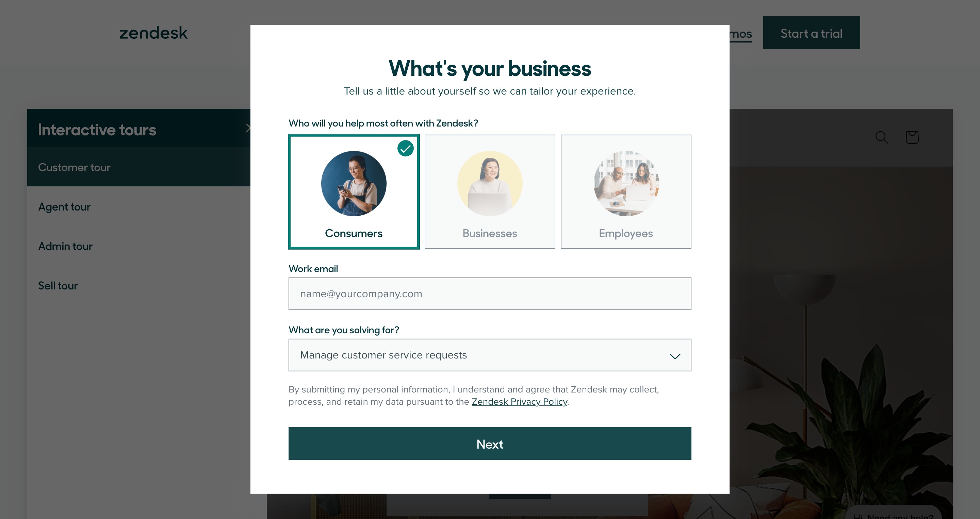Screen dimensions: 980x519
Task: Click the Consumers circular photo
Action: coord(354,184)
